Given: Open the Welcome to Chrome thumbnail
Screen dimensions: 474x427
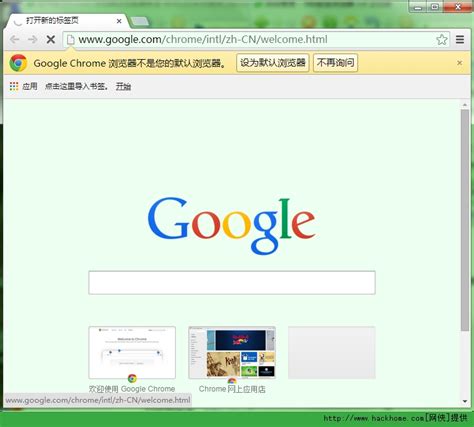Looking at the screenshot, I should [132, 353].
